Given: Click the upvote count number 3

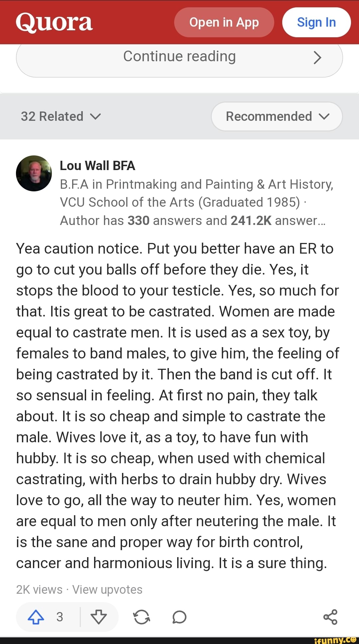Looking at the screenshot, I should tap(60, 617).
